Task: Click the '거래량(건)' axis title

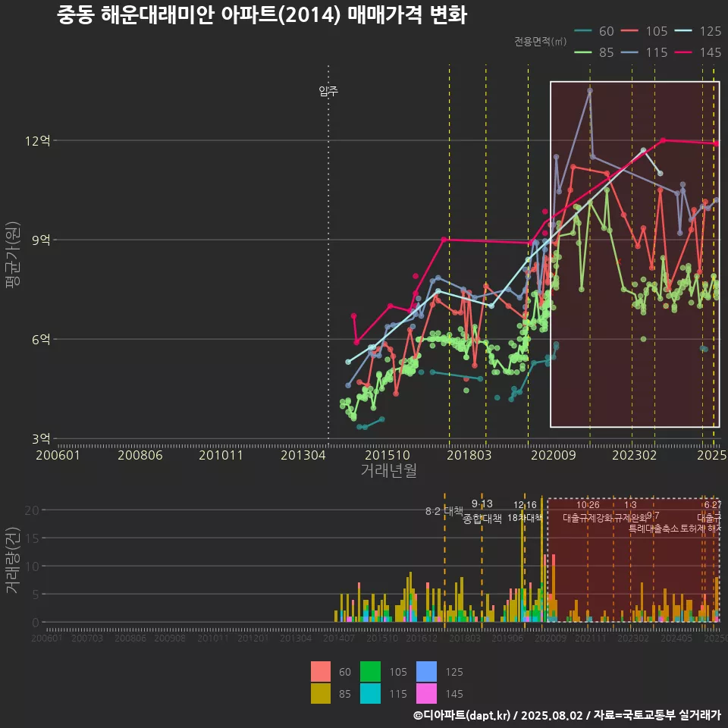Action: pos(13,560)
